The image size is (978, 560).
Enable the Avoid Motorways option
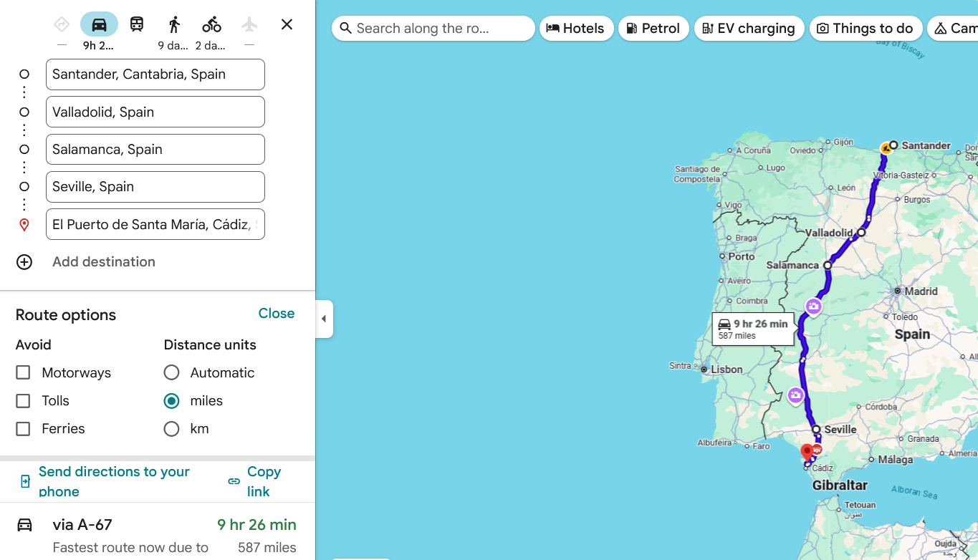click(x=23, y=372)
